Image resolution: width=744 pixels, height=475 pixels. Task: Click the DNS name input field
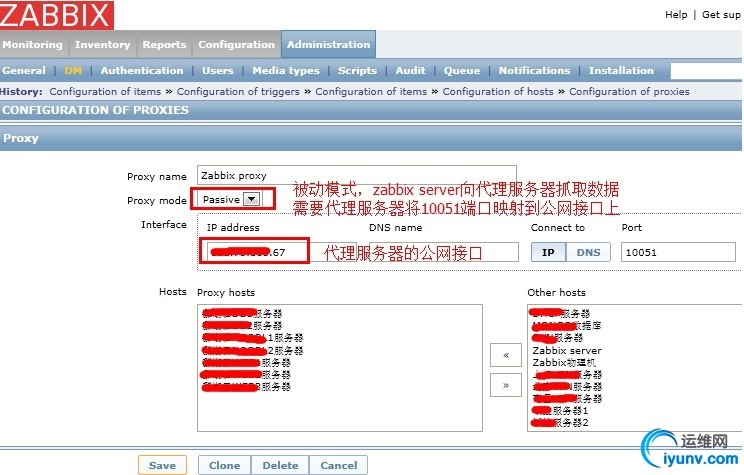coord(444,252)
